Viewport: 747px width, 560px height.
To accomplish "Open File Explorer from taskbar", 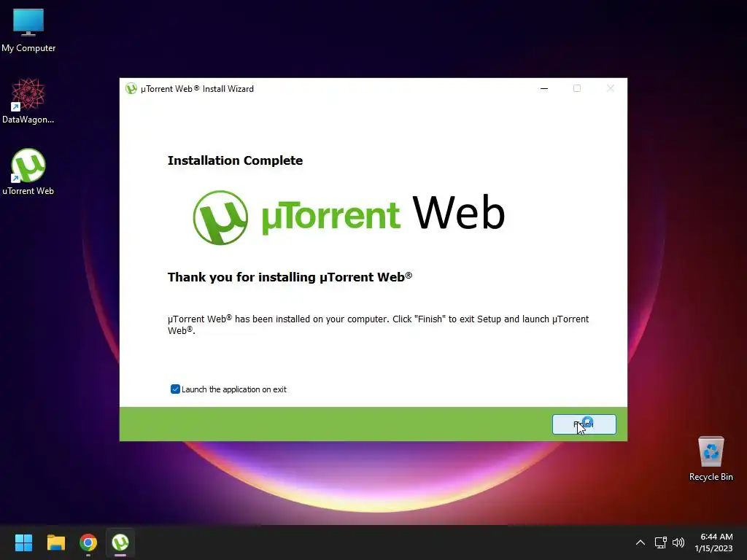I will click(55, 542).
